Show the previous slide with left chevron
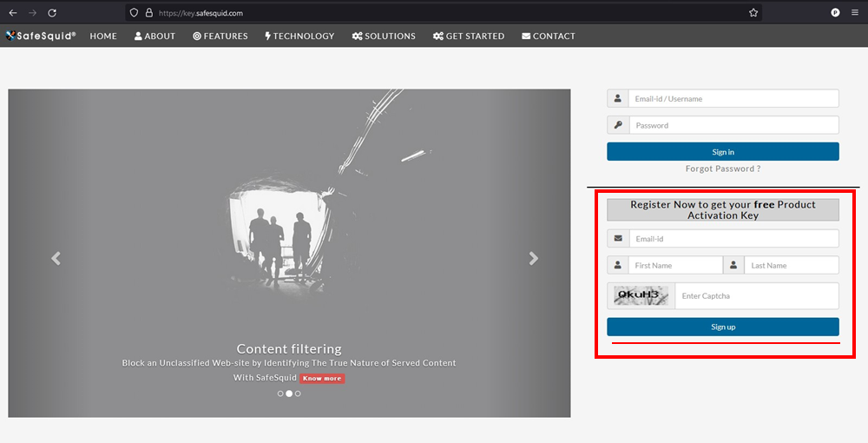Screen dimensions: 868x443 click(56, 258)
